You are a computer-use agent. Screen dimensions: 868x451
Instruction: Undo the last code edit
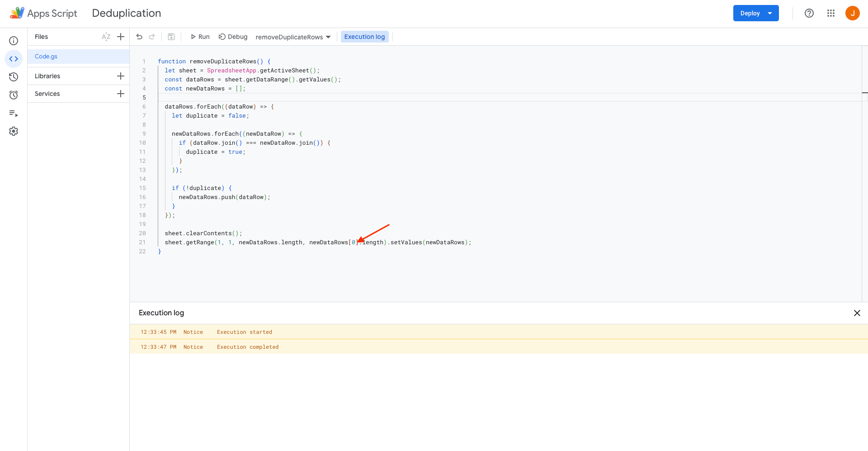coord(139,37)
